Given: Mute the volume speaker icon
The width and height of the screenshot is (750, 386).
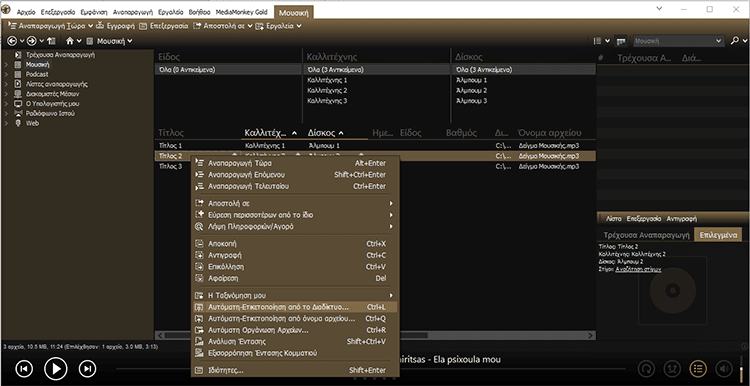Looking at the screenshot, I should pyautogui.click(x=723, y=369).
